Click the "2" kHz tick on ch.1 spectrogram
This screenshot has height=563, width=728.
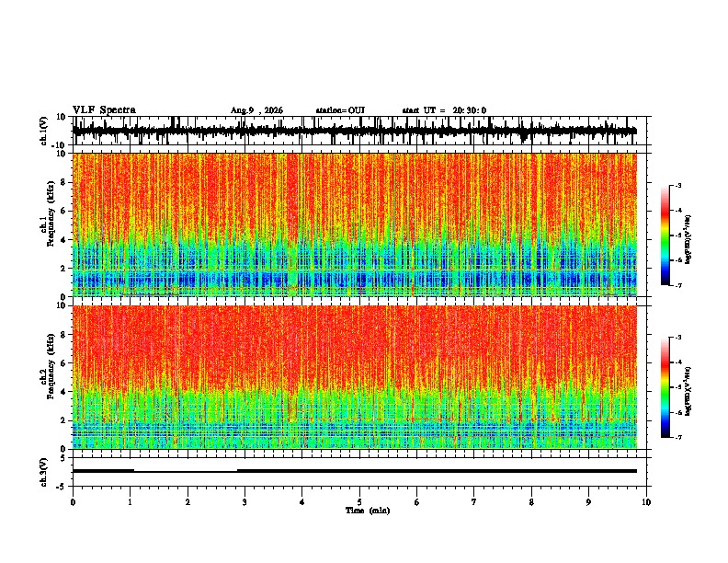64,268
